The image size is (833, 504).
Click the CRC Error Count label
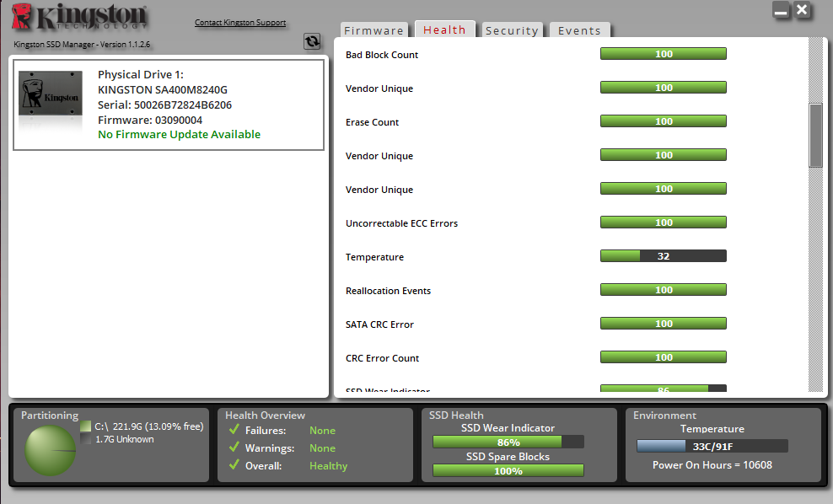pos(383,358)
